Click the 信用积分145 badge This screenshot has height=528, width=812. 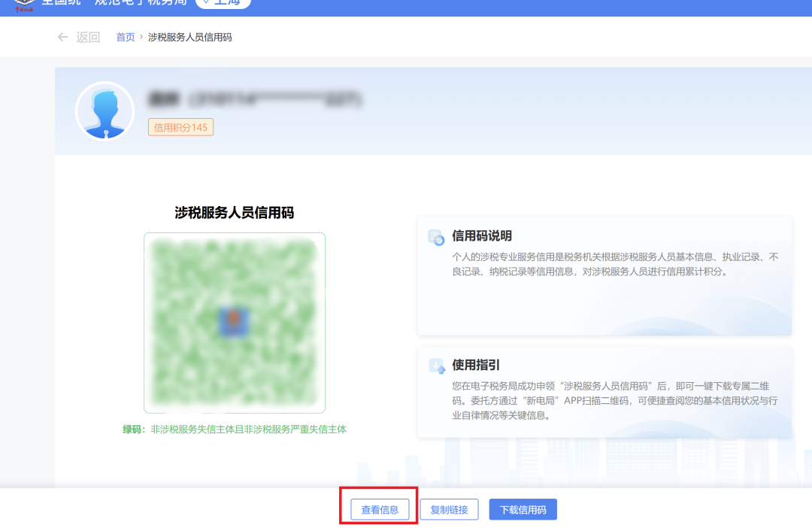[180, 128]
